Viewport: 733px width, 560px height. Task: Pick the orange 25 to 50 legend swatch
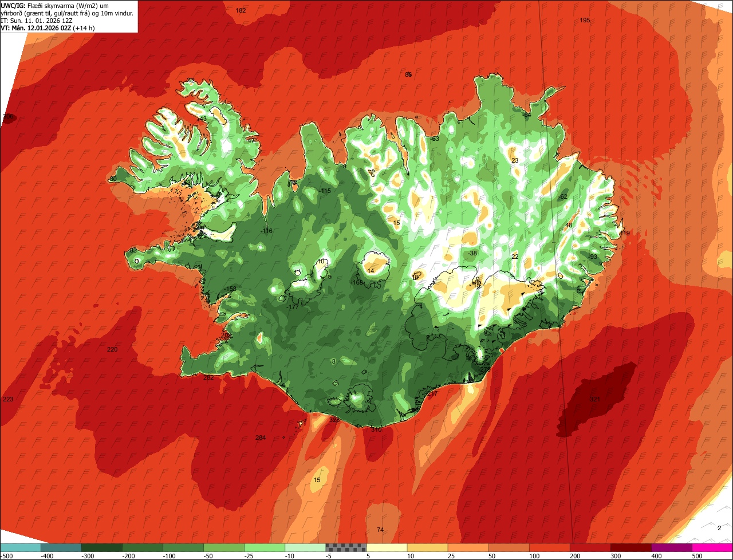tap(468, 547)
